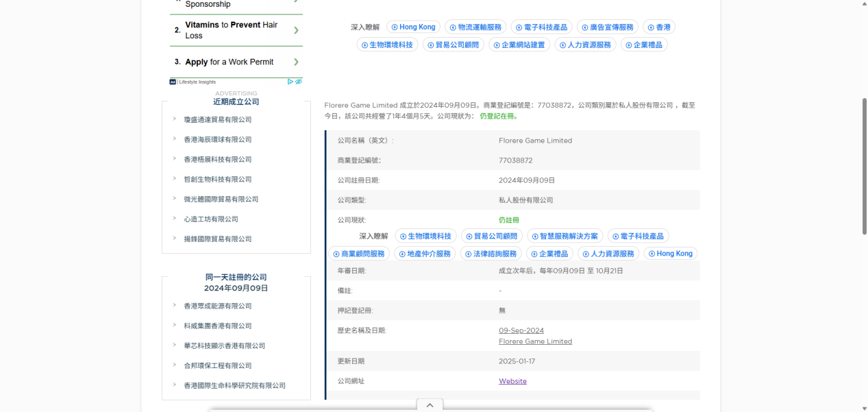The image size is (868, 412).
Task: Click the arrow beside 心造工坊有限公司
Action: tap(175, 218)
